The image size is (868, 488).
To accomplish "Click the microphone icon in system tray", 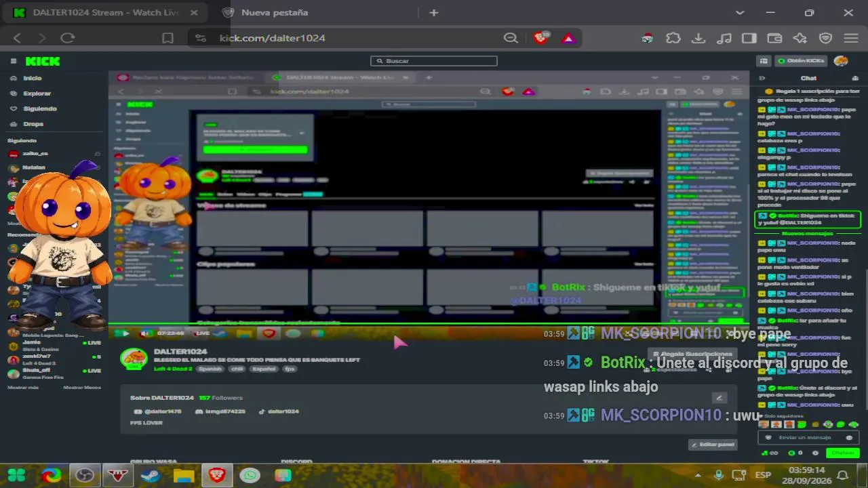I will [x=719, y=475].
